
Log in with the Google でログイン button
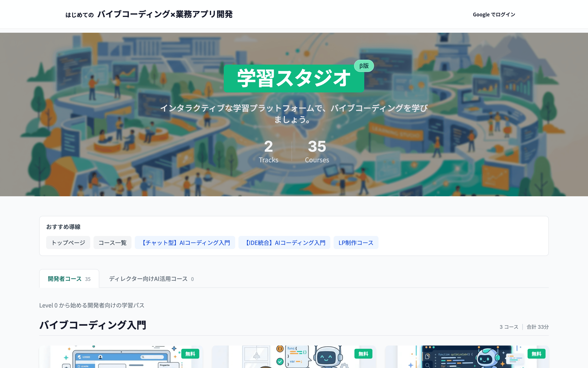494,14
